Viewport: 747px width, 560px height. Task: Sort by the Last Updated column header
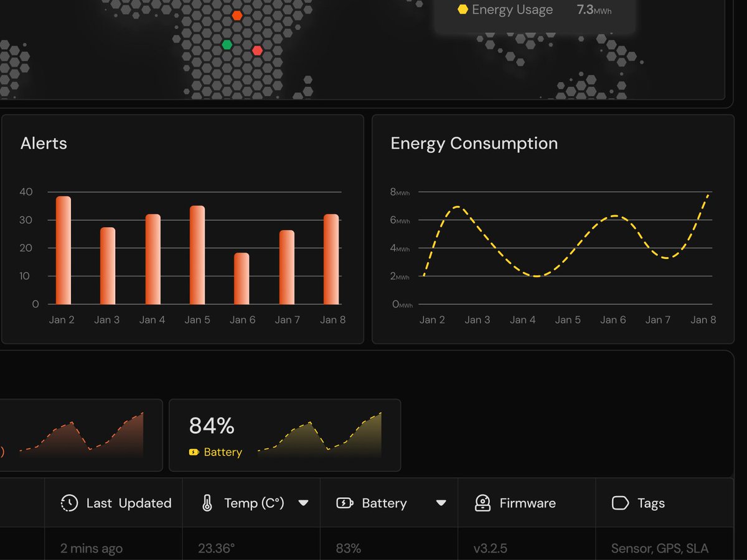(x=113, y=503)
